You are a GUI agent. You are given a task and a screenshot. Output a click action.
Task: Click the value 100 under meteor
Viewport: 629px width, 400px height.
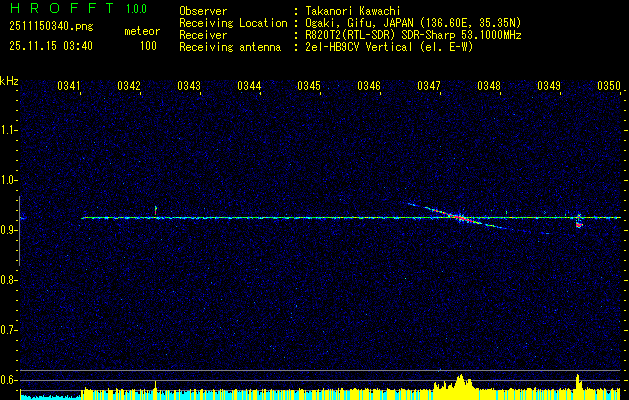click(x=148, y=46)
